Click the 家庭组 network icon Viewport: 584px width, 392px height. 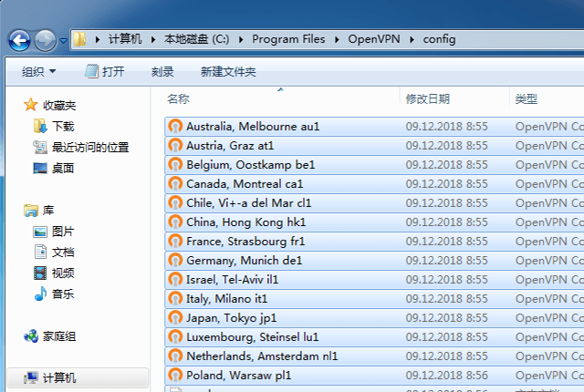coord(31,336)
